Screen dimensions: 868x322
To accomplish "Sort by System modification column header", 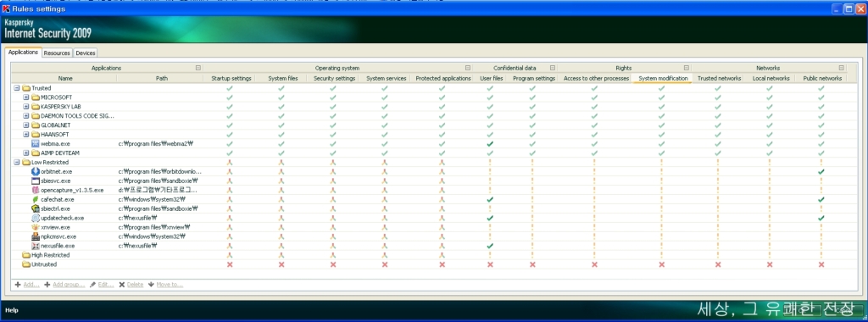I will pyautogui.click(x=663, y=79).
